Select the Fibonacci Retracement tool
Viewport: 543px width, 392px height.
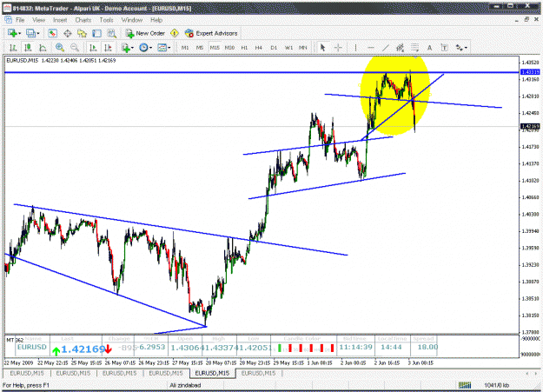pos(415,48)
